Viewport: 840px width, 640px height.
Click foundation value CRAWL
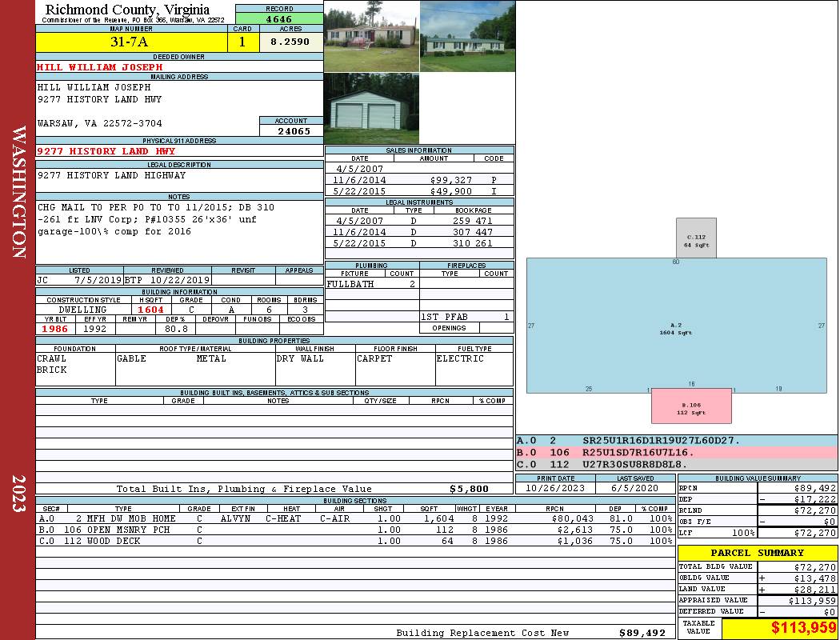[51, 358]
